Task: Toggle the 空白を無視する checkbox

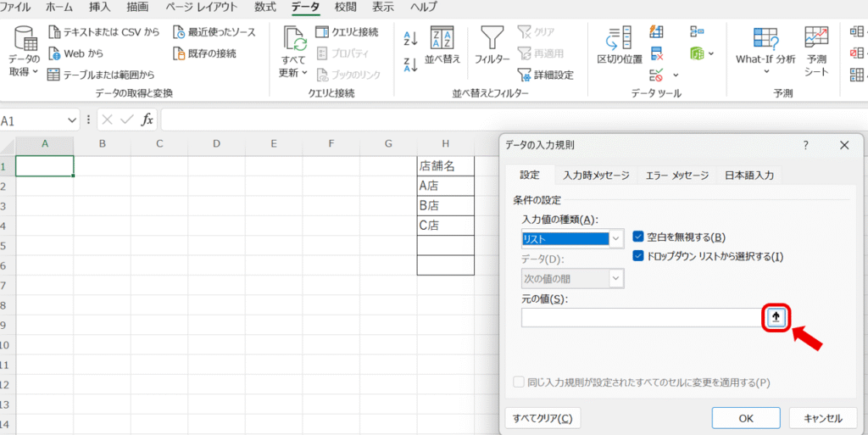Action: coord(639,237)
